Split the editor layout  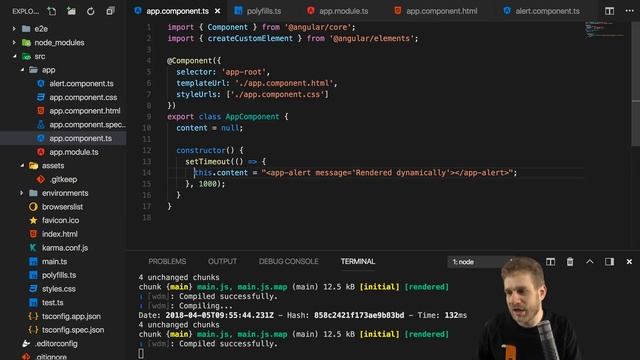pos(609,11)
